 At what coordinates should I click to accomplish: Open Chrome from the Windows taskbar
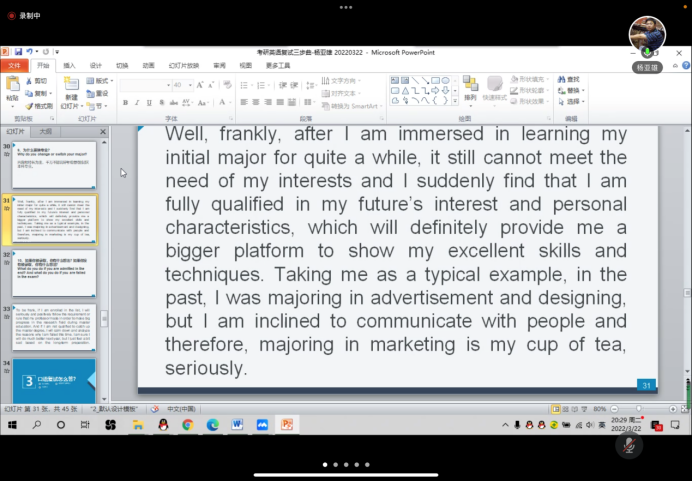point(187,424)
